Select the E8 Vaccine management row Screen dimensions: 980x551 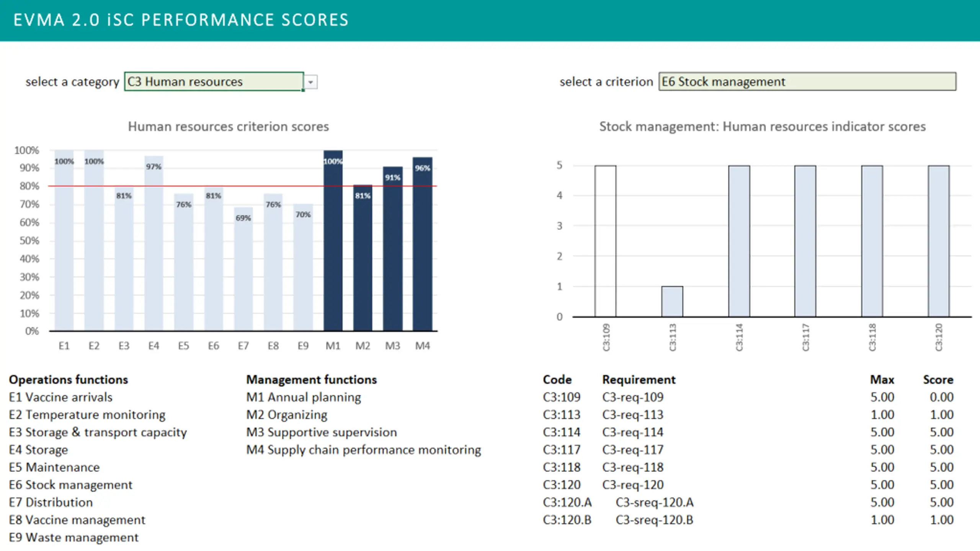pos(77,520)
